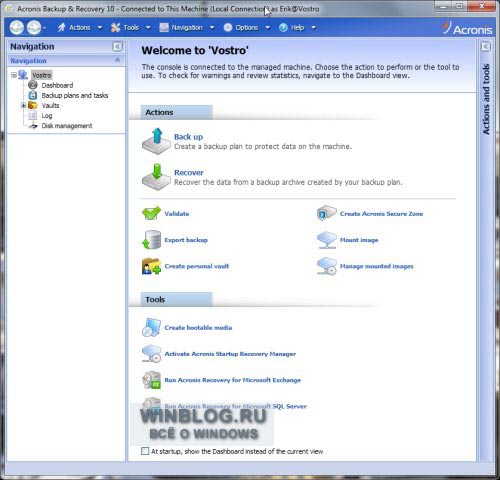Open the dropdown arrow beside Options menu

(267, 28)
